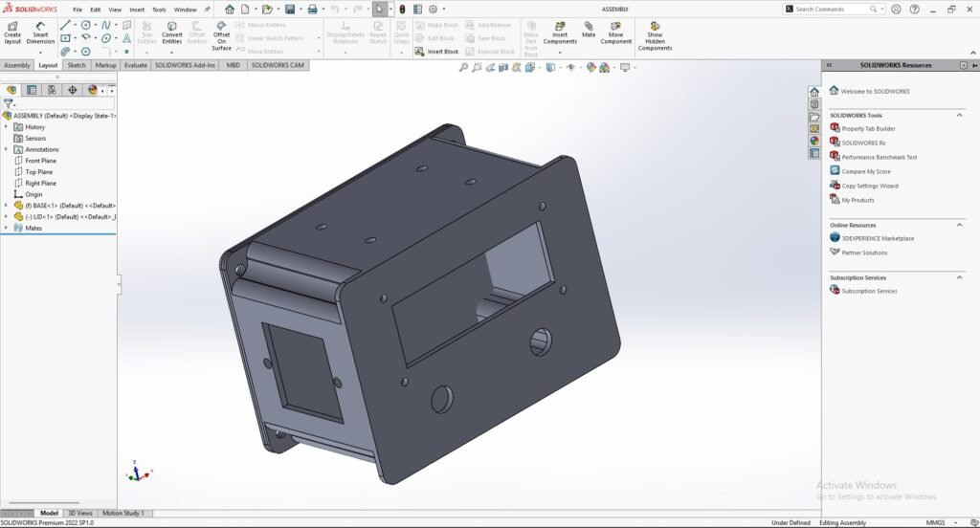Viewport: 980px width, 528px height.
Task: Open the 3DEXPERIENCE Marketplace link
Action: 878,238
